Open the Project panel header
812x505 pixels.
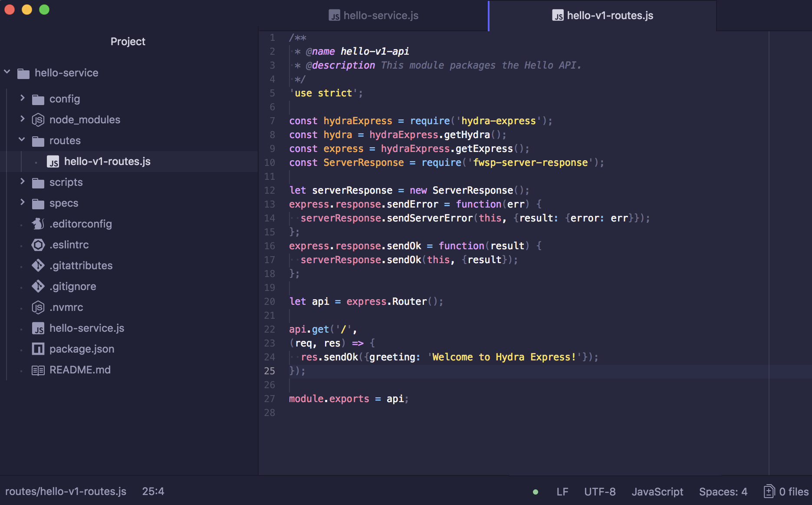(128, 42)
